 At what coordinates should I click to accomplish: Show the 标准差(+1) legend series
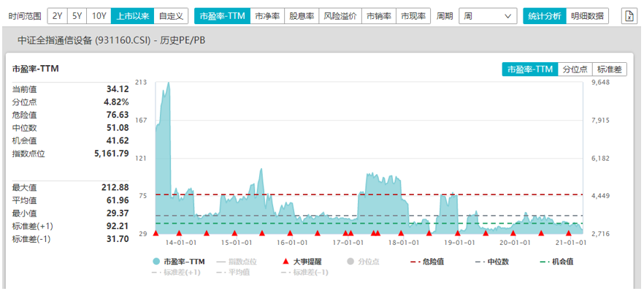click(x=176, y=272)
